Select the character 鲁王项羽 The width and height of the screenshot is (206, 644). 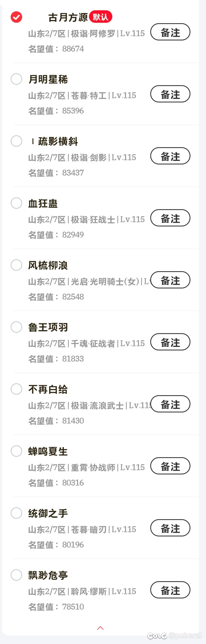point(16,327)
